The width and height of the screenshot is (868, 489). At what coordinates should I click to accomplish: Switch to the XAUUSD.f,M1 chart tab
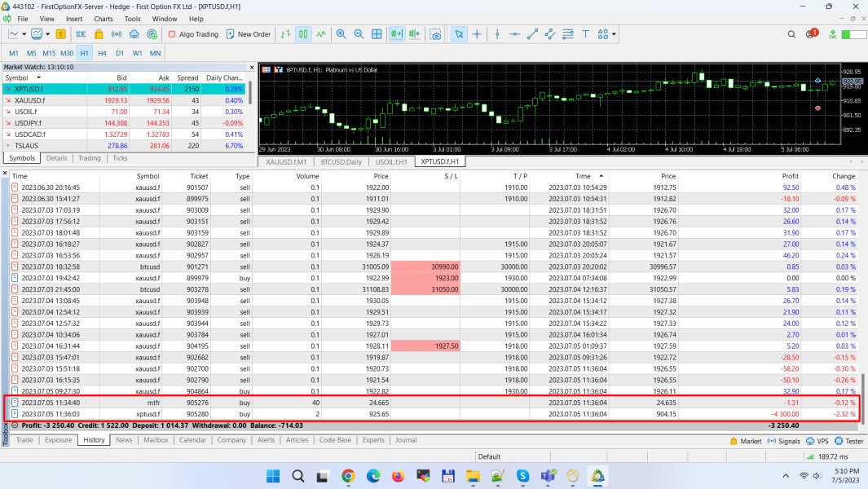point(285,161)
